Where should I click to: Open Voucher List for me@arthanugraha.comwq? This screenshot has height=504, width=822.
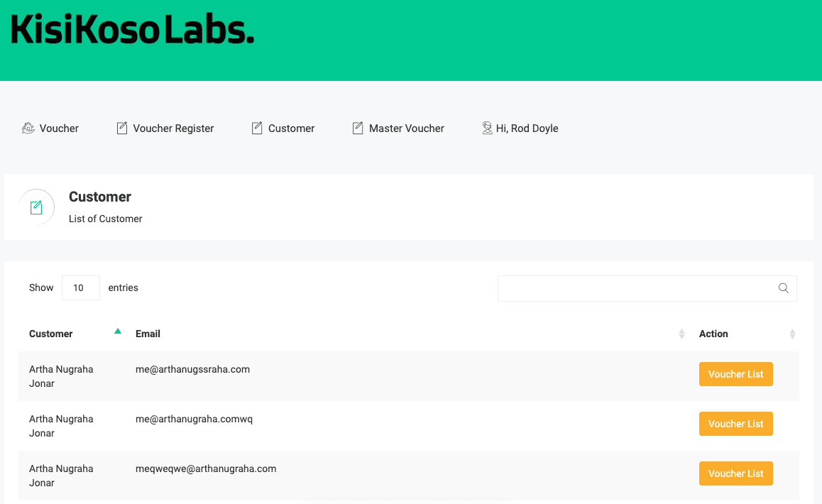735,424
